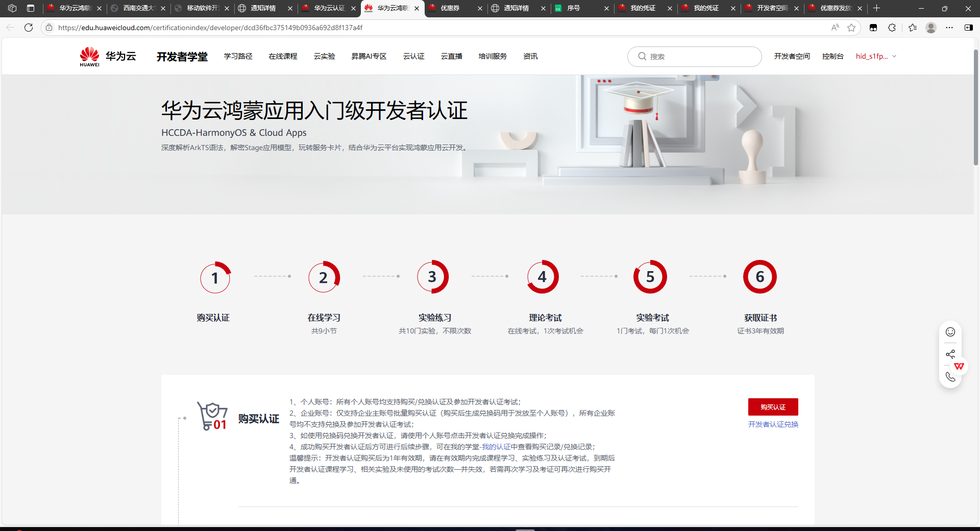Screen dimensions: 980x531
Task: Open the favorites list icon
Action: 913,28
